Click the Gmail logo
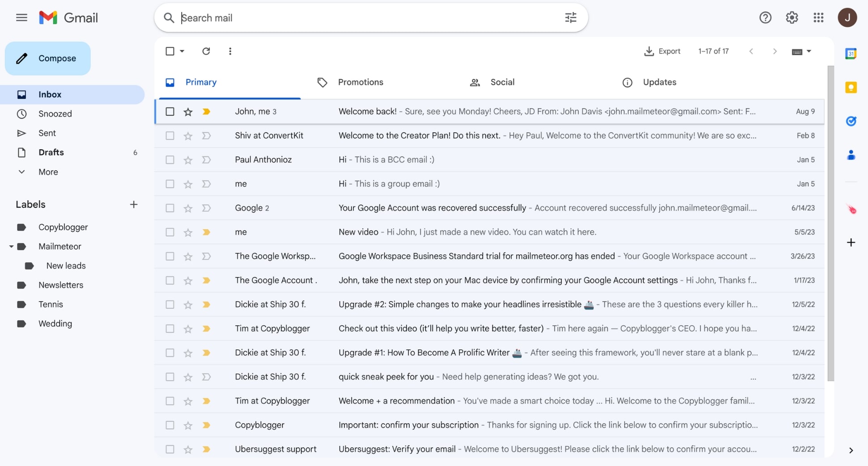Viewport: 868px width, 466px height. pyautogui.click(x=68, y=17)
